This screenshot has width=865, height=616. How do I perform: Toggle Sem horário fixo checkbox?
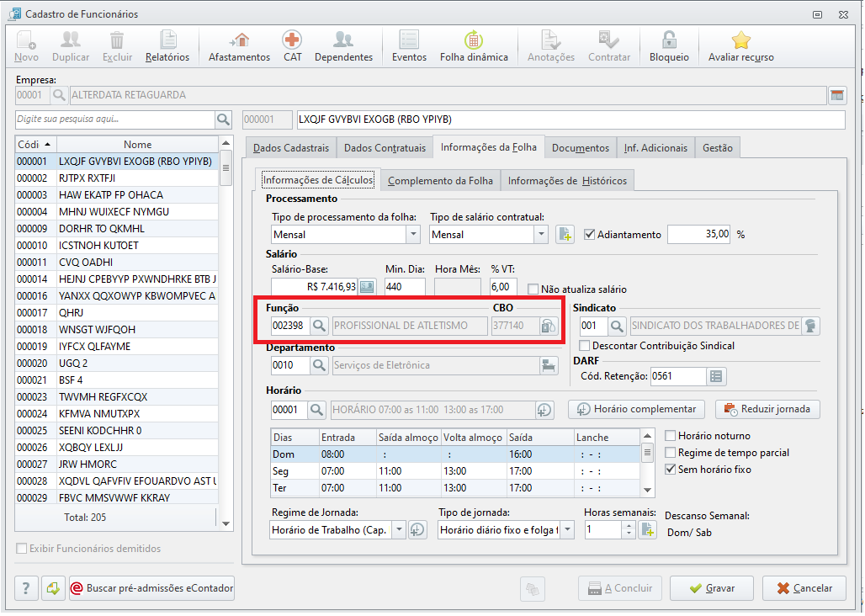[x=671, y=470]
